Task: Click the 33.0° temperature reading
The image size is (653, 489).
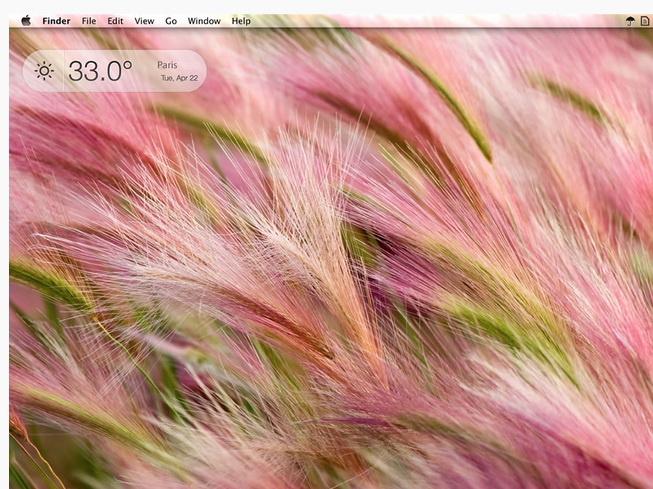Action: click(x=100, y=71)
